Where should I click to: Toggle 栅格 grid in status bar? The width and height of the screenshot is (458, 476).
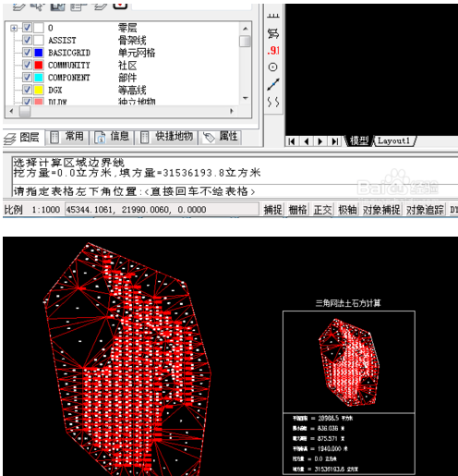[297, 210]
